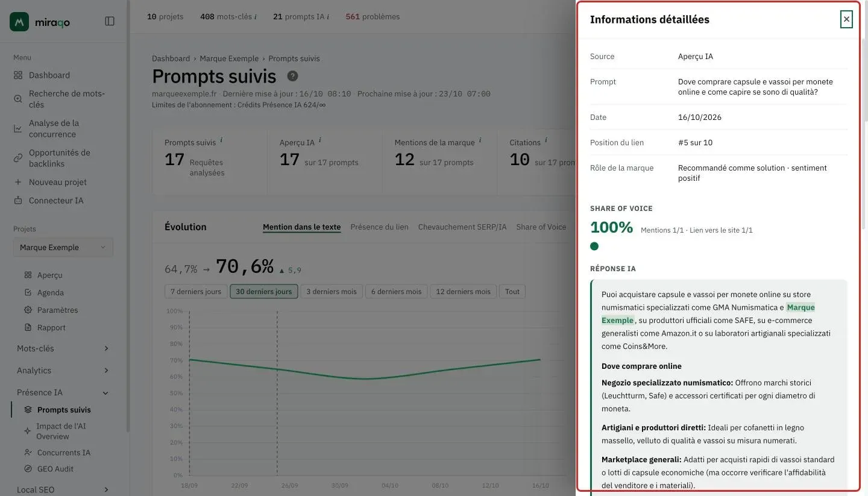Click the Prompts suivis layers icon
Viewport: 868px width, 496px height.
coord(28,410)
